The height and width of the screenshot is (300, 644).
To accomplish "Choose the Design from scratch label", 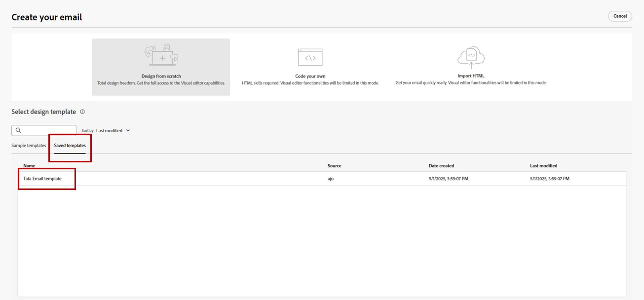I will point(161,76).
